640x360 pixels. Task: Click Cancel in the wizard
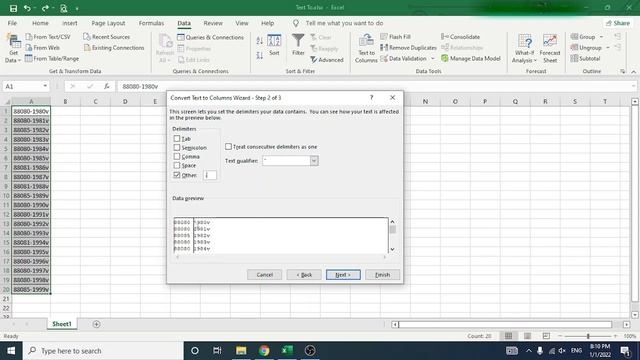[264, 275]
